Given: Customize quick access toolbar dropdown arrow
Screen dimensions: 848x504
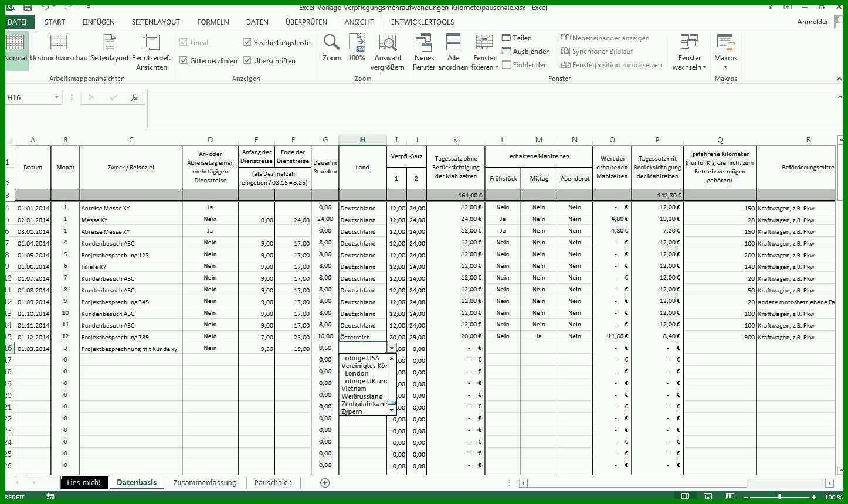Looking at the screenshot, I should 89,7.
